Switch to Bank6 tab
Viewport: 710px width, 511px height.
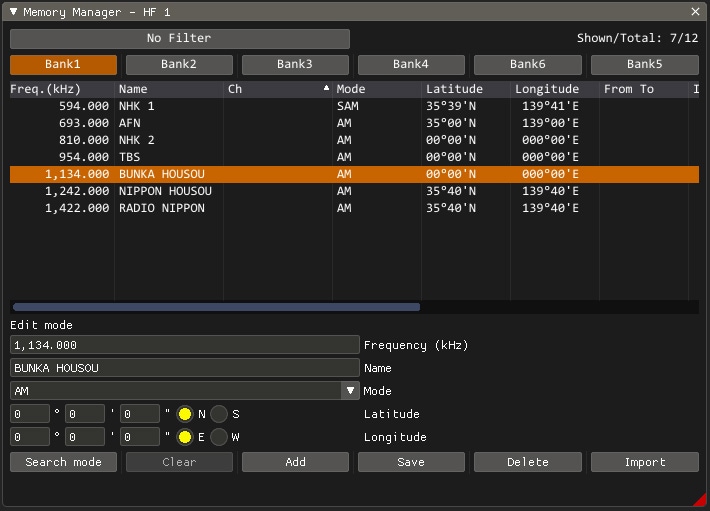(x=527, y=65)
